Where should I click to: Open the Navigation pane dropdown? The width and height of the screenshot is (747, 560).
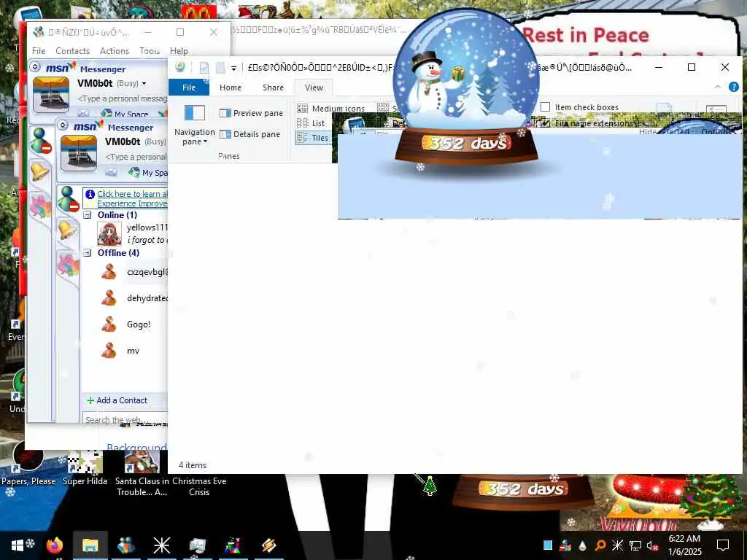[194, 125]
